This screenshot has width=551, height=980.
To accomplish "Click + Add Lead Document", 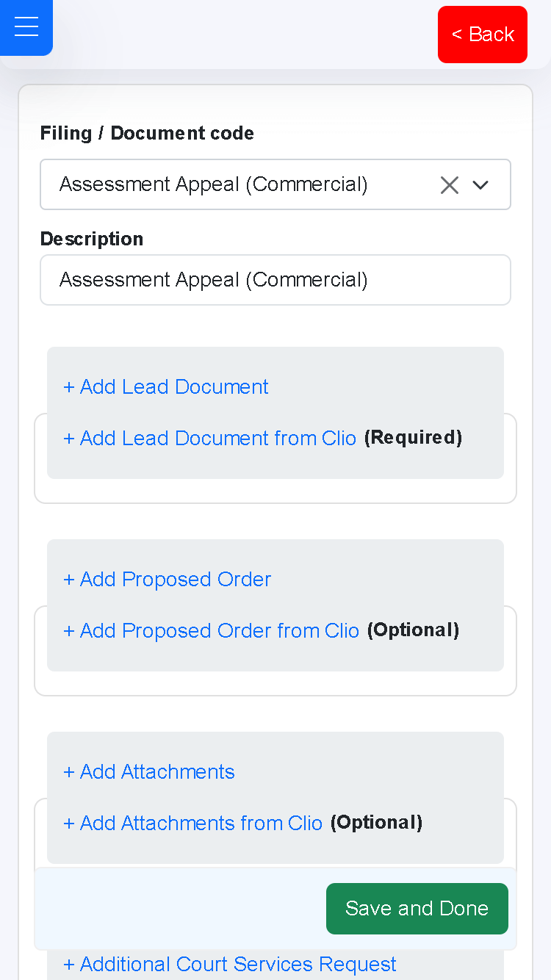I will click(165, 387).
